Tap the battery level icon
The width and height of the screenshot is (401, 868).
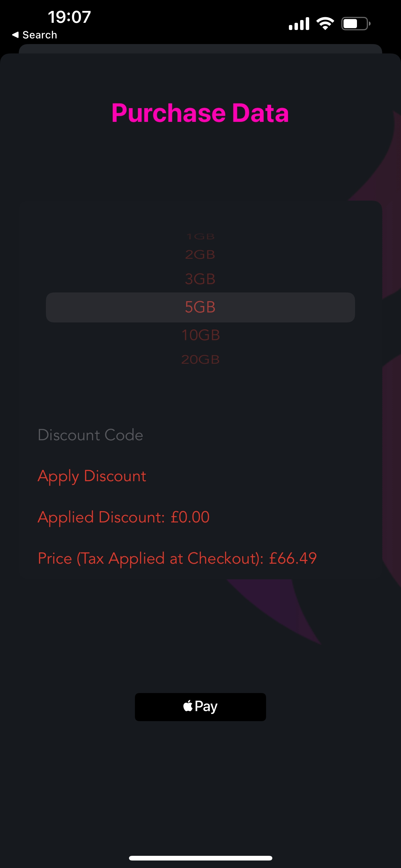coord(356,23)
